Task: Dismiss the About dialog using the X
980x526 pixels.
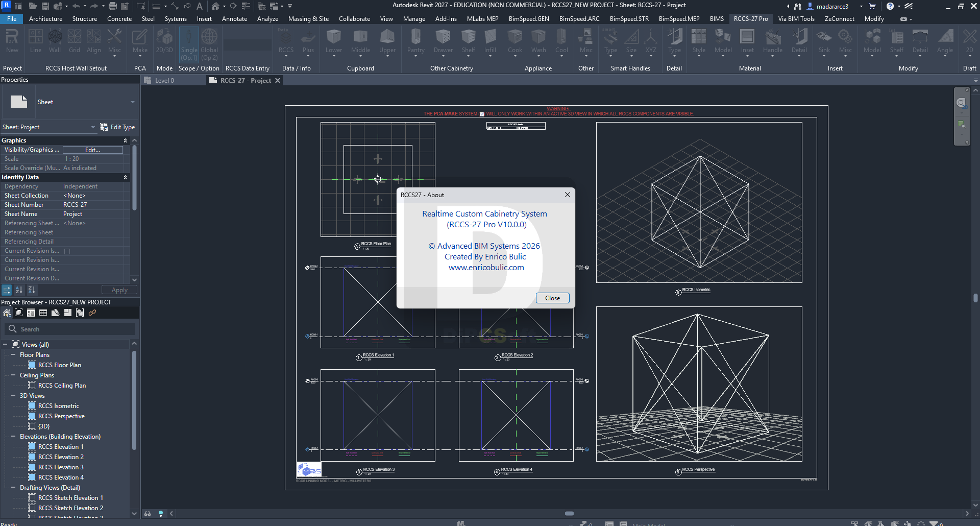Action: click(x=567, y=195)
